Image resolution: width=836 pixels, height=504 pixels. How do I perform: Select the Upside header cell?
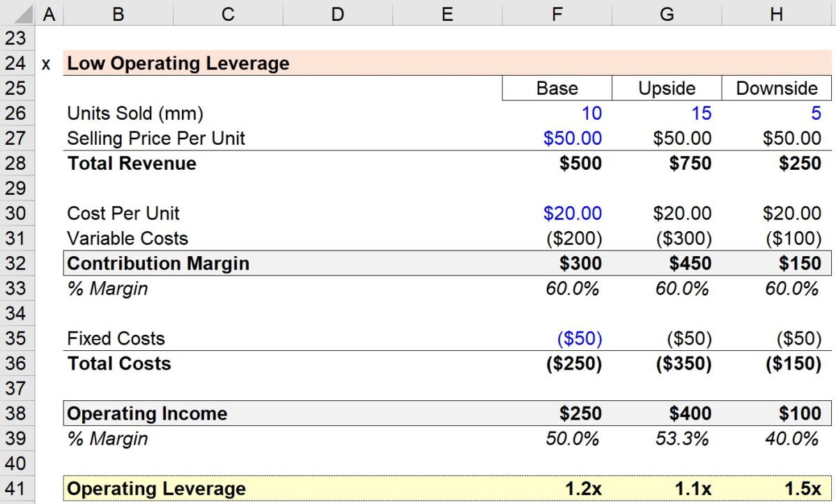point(666,88)
